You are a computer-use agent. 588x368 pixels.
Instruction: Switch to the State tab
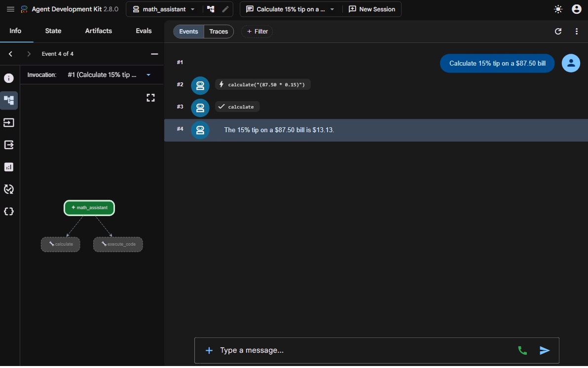point(53,31)
